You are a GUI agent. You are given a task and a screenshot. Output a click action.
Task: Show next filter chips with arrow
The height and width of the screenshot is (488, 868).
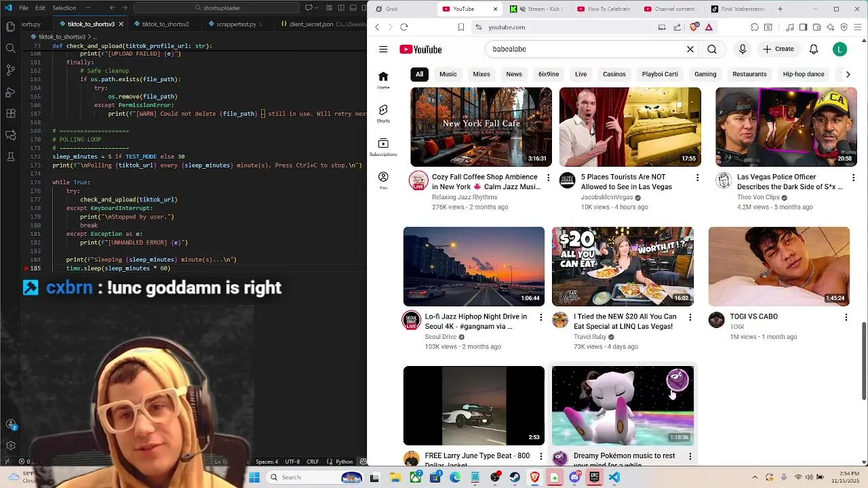click(x=848, y=74)
